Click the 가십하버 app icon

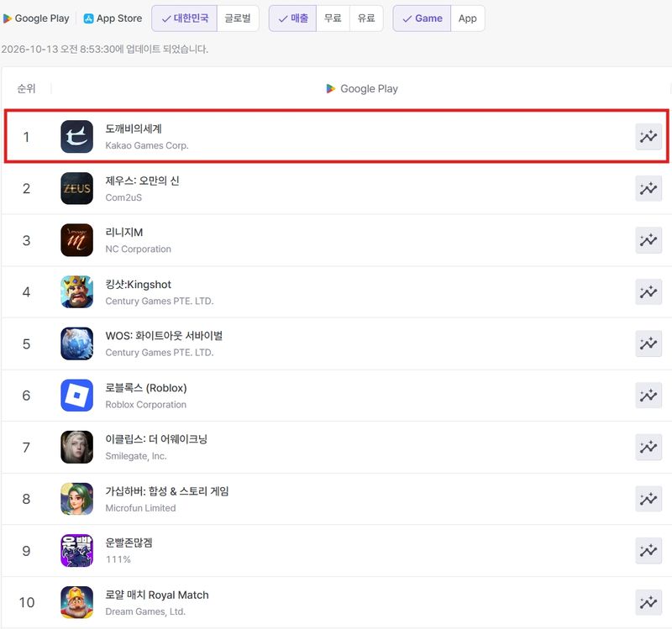76,499
